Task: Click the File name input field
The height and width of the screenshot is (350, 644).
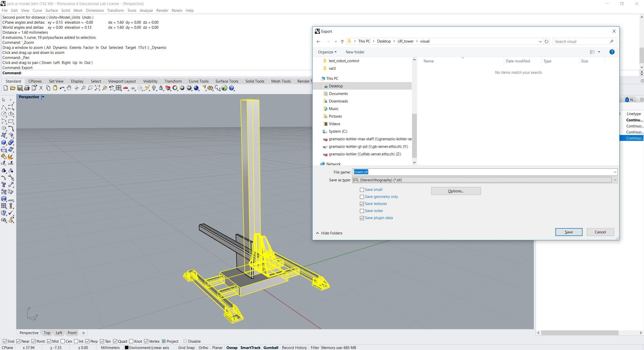Action: pos(479,172)
